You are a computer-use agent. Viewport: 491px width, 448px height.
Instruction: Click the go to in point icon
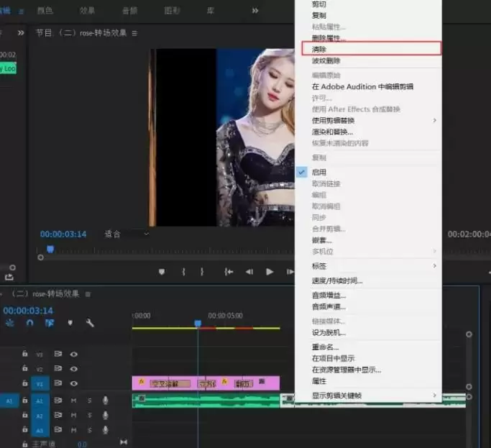229,272
